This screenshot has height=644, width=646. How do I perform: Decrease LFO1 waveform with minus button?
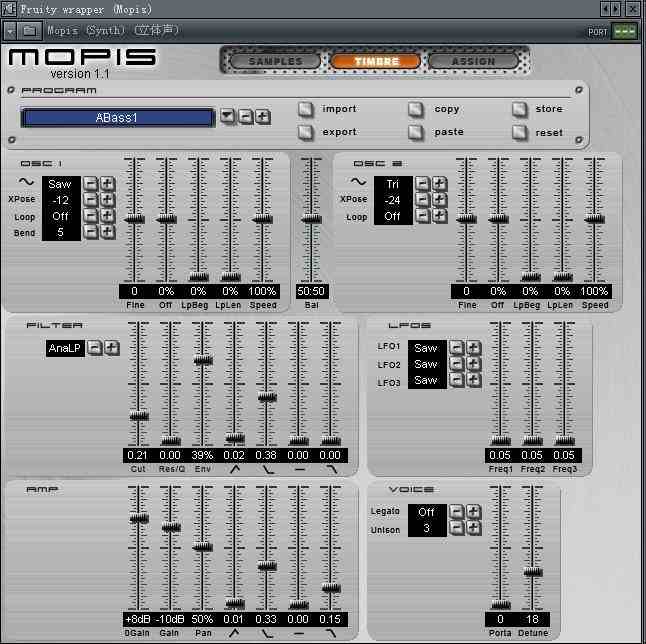tap(456, 348)
